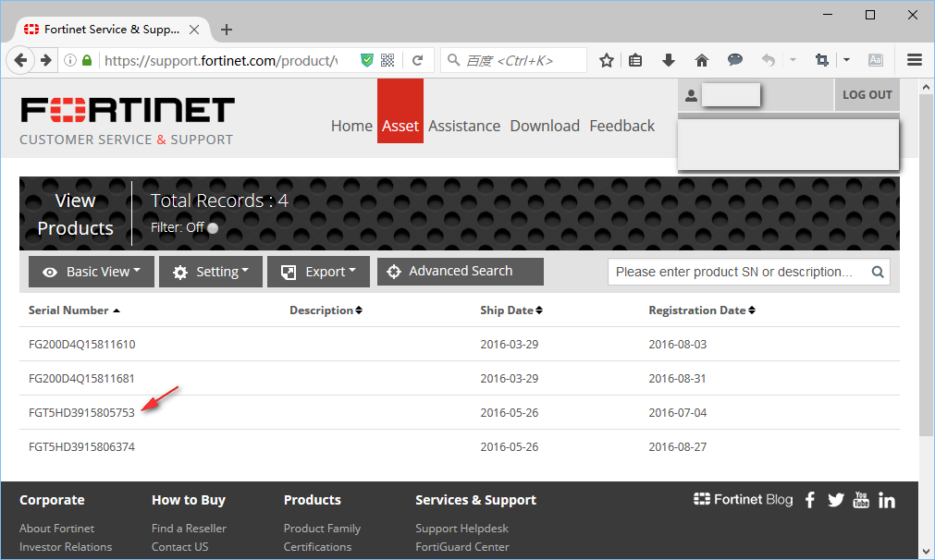935x560 pixels.
Task: Close the Fortinet Service & Support tab
Action: coord(194,30)
